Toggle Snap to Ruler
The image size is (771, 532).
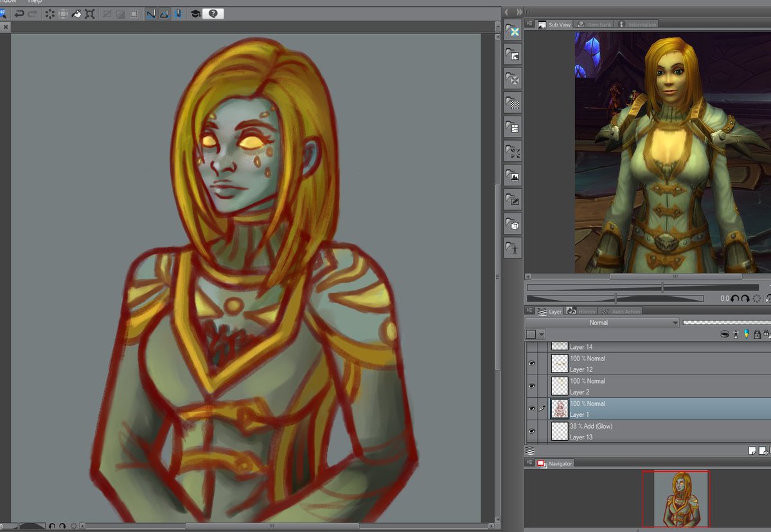coord(150,13)
